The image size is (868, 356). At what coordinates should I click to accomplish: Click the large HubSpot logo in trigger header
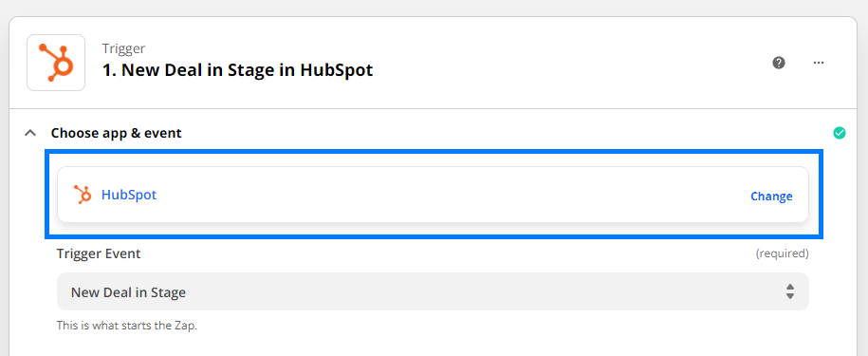pyautogui.click(x=56, y=63)
